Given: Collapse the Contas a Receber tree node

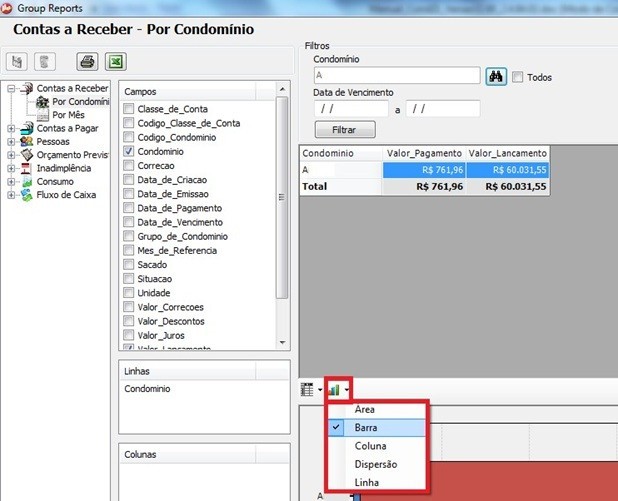Looking at the screenshot, I should (11, 89).
